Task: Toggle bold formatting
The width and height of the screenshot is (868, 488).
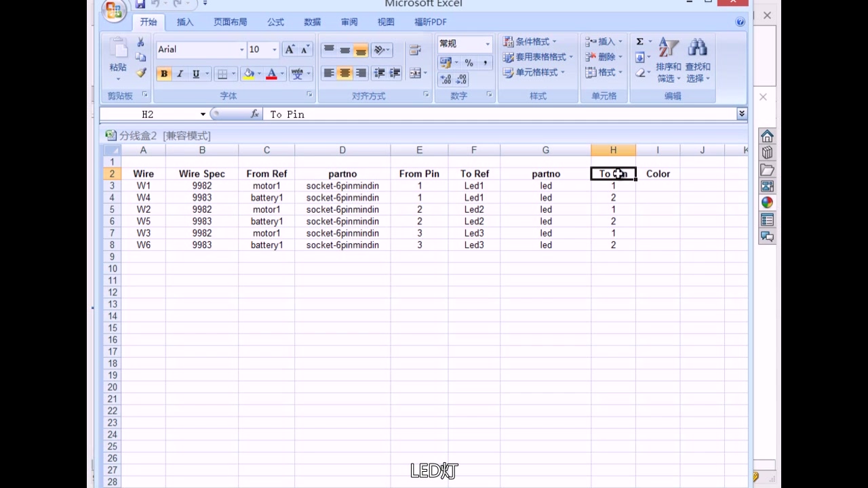Action: tap(164, 74)
